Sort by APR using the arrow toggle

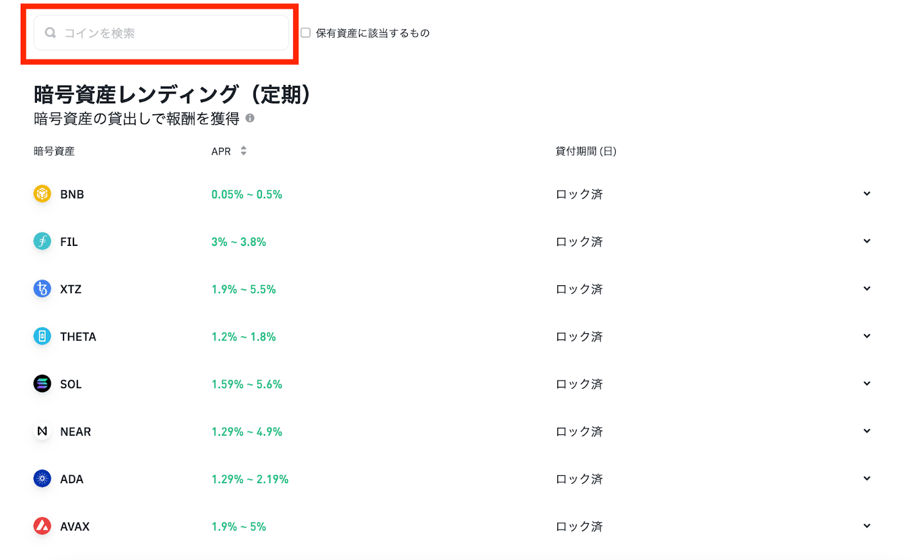(x=244, y=151)
